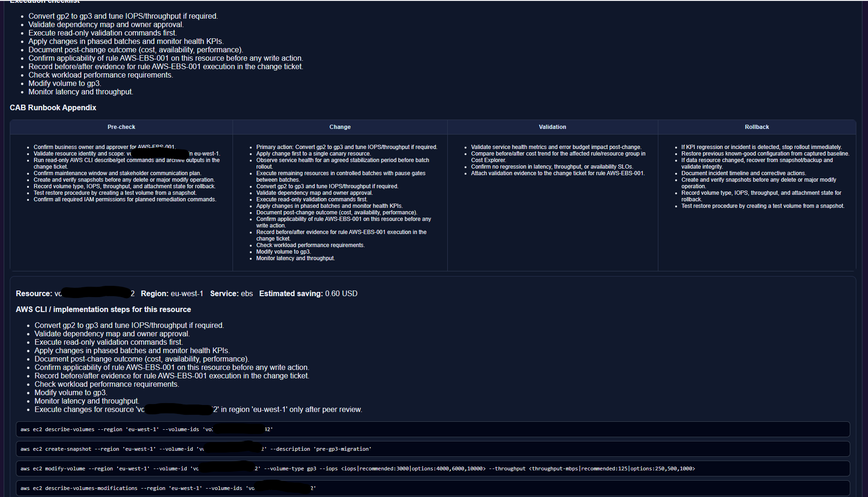
Task: Click the AWS CLI implementation steps heading
Action: [x=103, y=309]
